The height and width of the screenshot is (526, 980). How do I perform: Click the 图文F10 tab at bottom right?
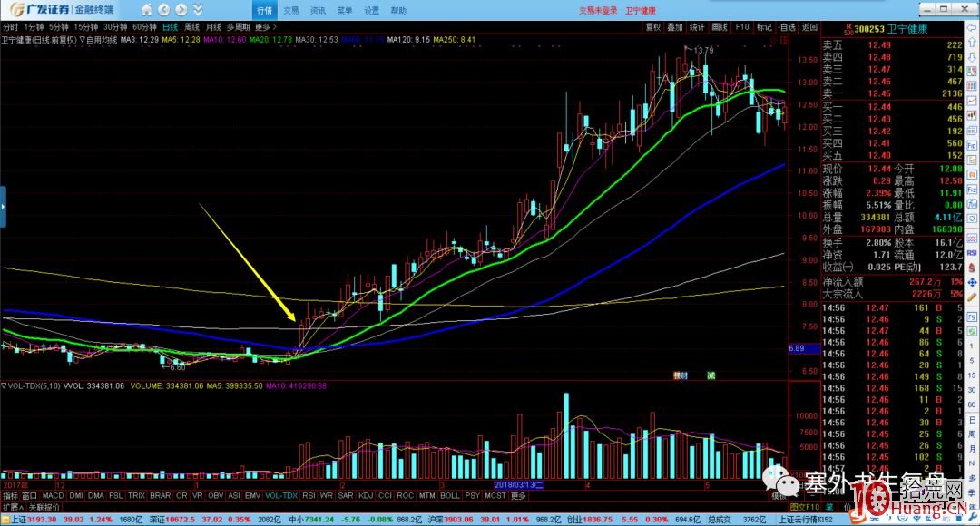(804, 507)
